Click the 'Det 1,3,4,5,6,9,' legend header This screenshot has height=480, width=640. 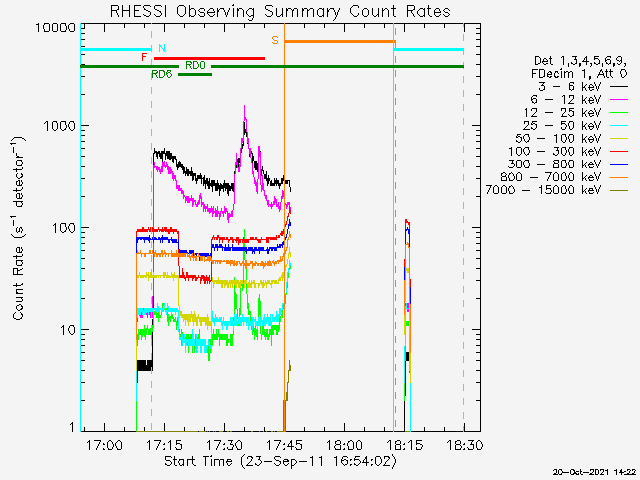point(580,61)
